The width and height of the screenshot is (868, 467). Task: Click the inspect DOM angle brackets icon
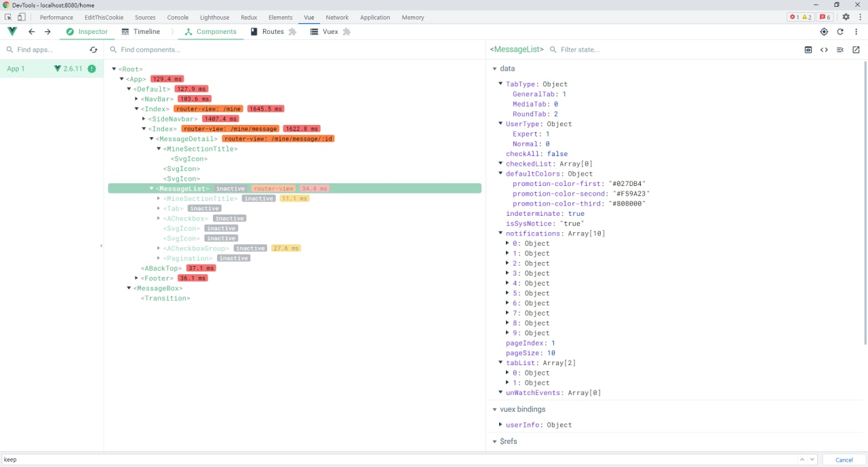[824, 50]
